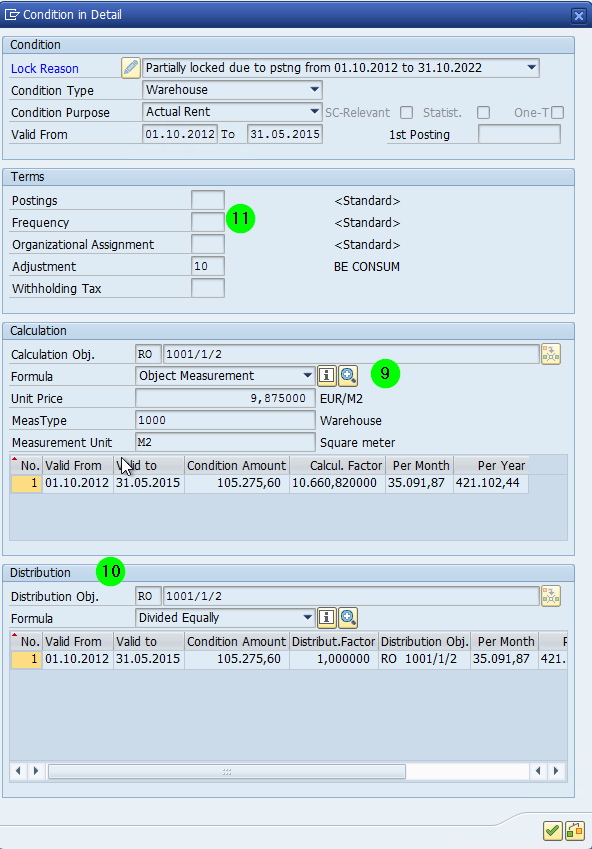
Task: Open Distribution formula info icon
Action: (x=326, y=617)
